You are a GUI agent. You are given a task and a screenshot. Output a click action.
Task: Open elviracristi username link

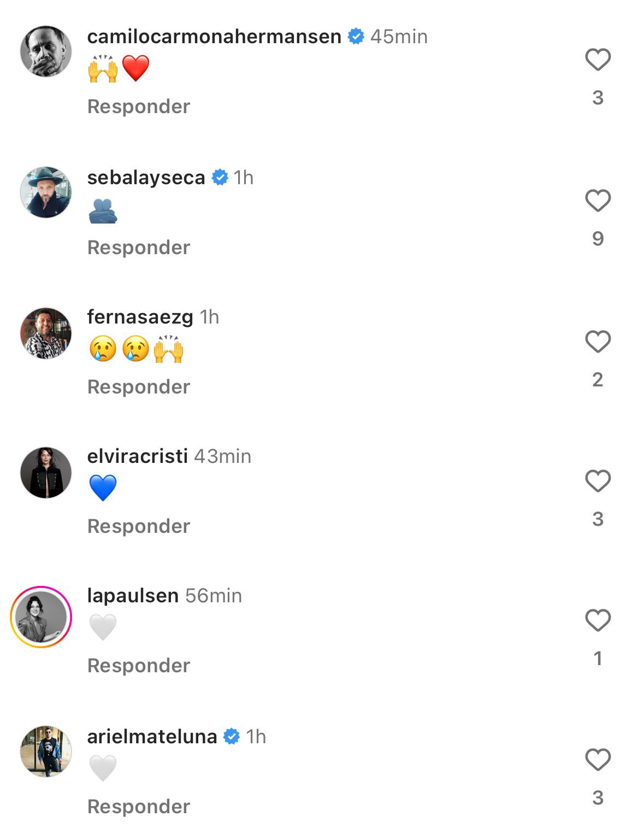click(x=138, y=456)
